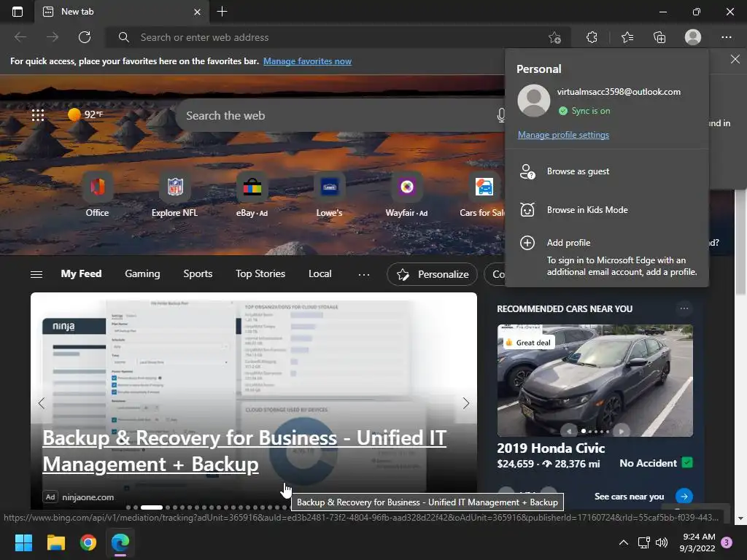Go back using the back arrow

coord(20,37)
